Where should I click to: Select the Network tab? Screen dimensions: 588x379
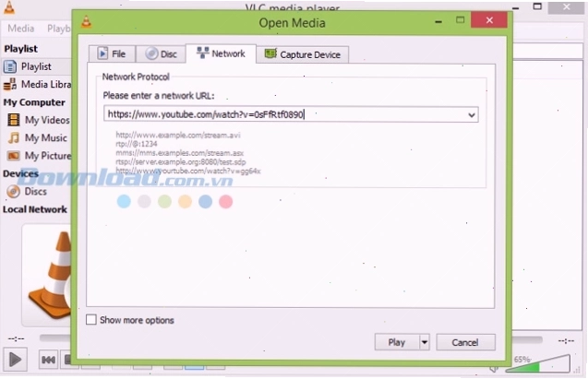tap(221, 53)
